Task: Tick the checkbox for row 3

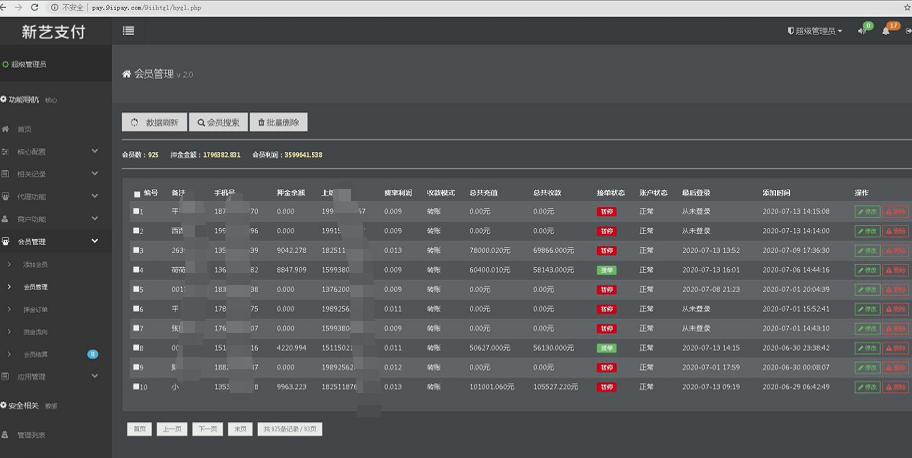Action: (x=137, y=250)
